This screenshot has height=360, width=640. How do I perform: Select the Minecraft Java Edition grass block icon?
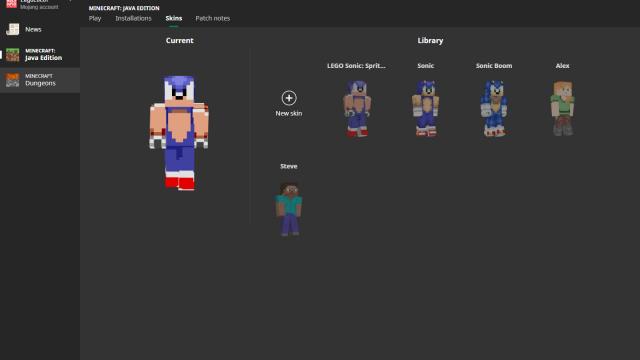tap(13, 55)
